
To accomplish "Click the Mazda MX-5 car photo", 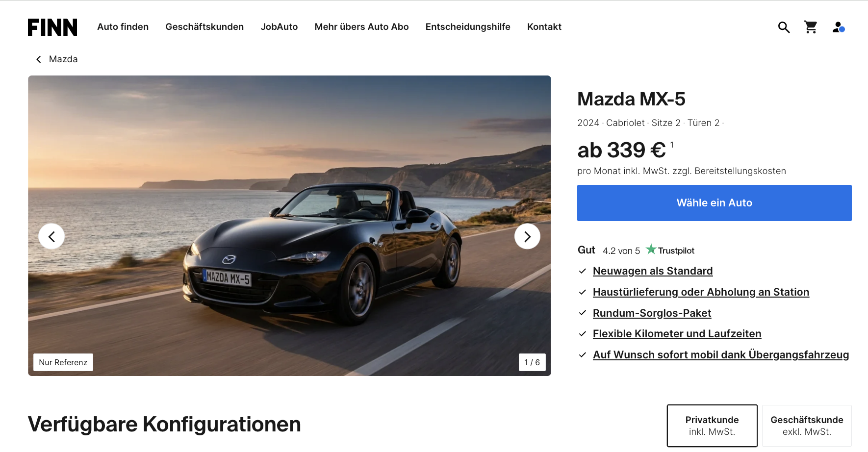I will 289,226.
